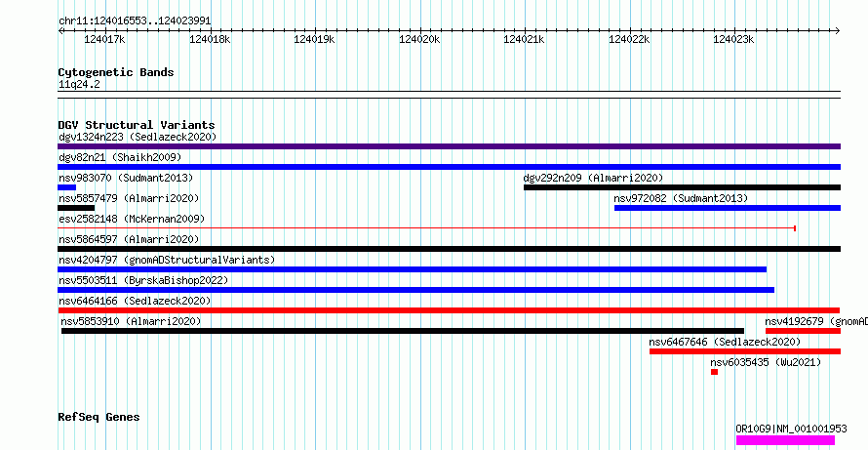Click the DGV Structural Variants track title
The image size is (868, 450).
pos(137,125)
